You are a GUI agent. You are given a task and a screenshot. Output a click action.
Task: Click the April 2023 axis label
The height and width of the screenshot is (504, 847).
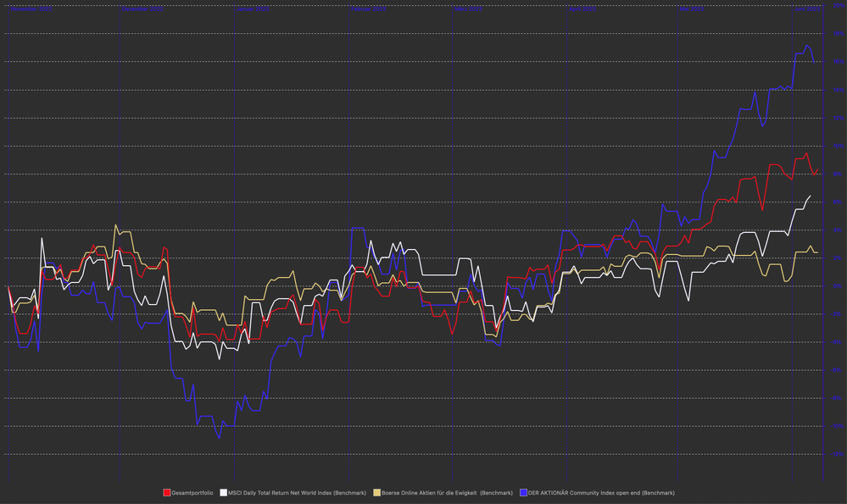pos(582,9)
